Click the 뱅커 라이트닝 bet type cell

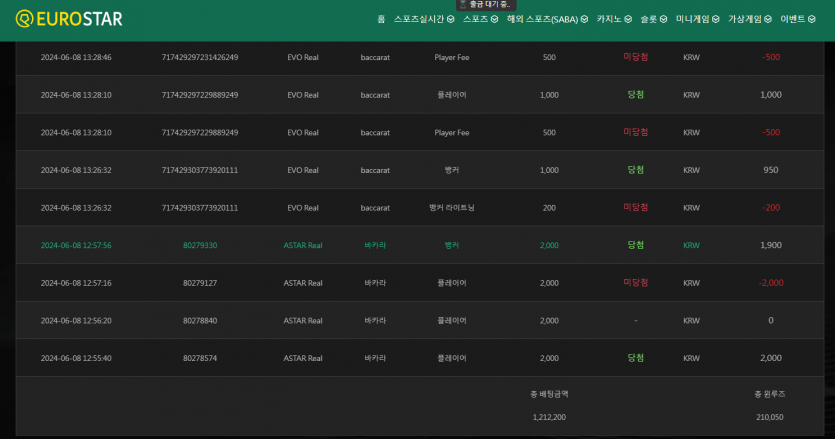click(x=452, y=208)
